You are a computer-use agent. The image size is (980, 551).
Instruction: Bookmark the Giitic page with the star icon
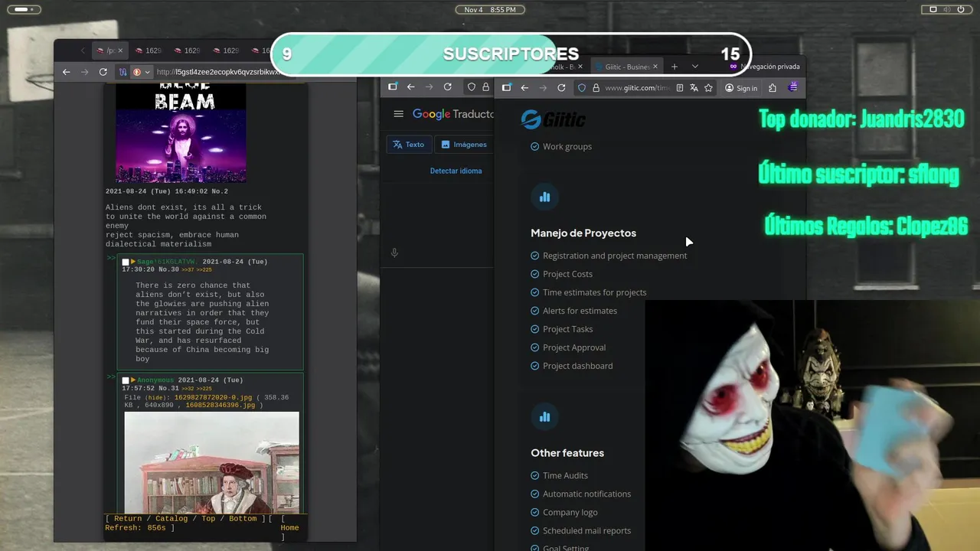(x=708, y=88)
